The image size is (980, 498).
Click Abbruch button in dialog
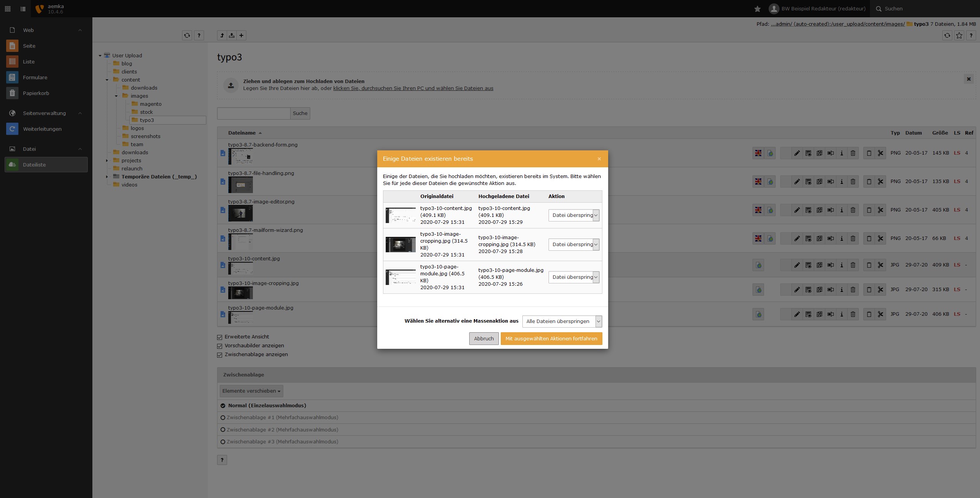[484, 339]
